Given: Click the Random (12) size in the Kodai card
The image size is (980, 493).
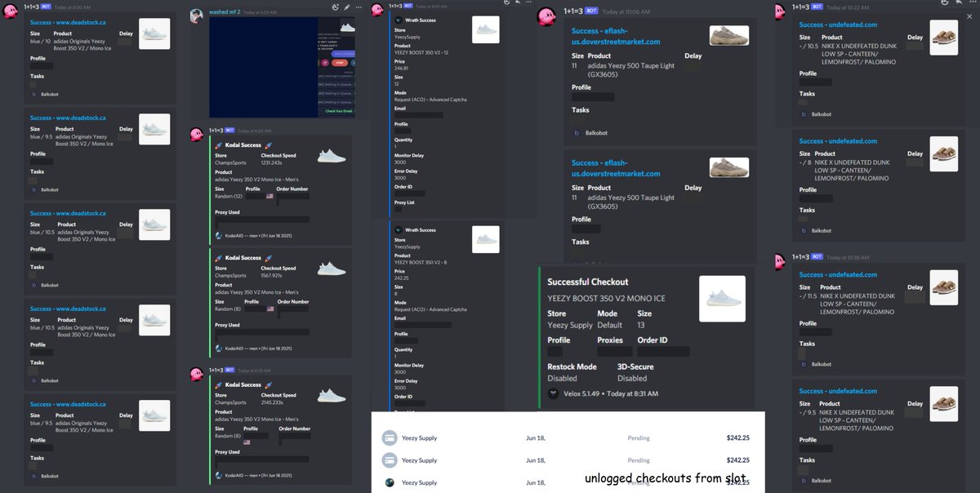Looking at the screenshot, I should click(229, 196).
